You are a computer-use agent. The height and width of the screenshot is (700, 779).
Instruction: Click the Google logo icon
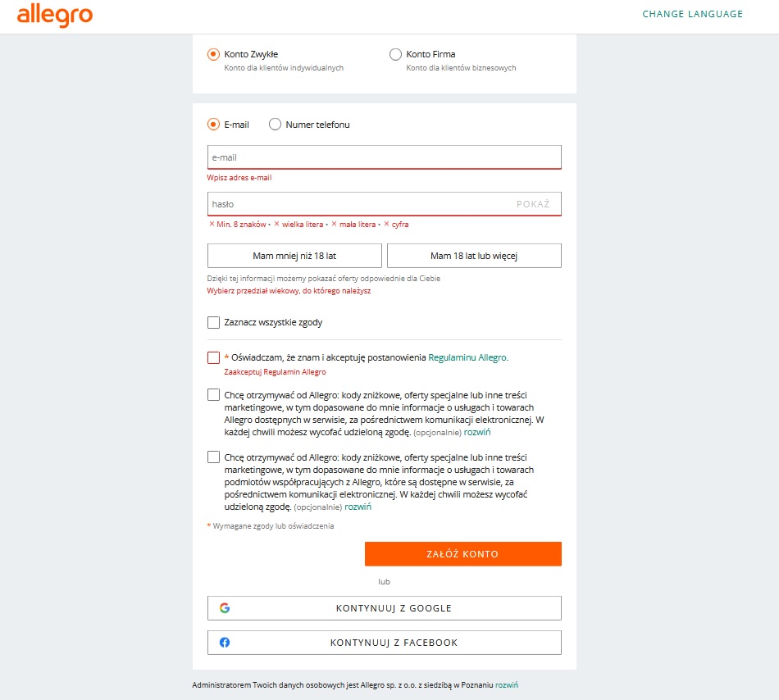[225, 608]
